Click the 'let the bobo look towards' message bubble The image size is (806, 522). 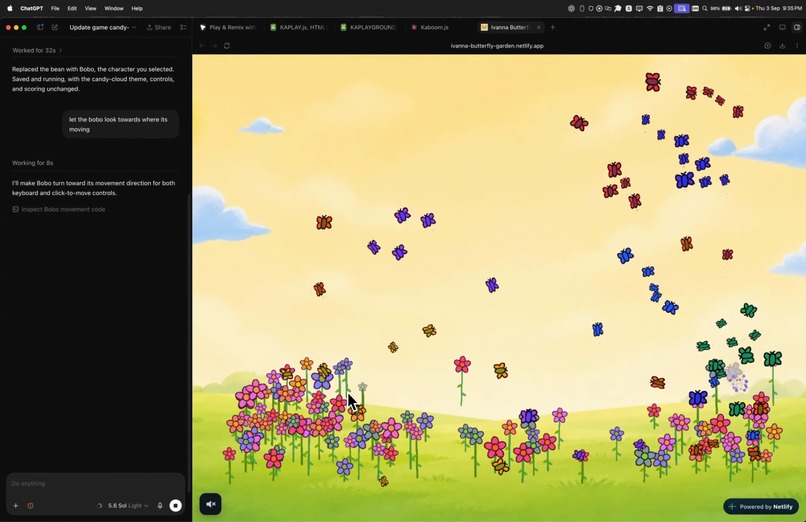click(x=121, y=124)
